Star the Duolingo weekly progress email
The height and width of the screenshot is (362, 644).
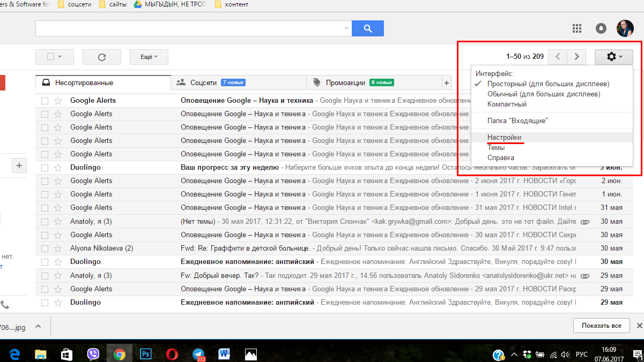coord(58,168)
